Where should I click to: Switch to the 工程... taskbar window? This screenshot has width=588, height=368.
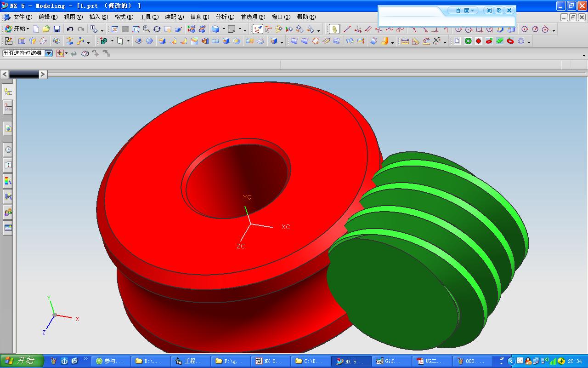click(x=191, y=361)
